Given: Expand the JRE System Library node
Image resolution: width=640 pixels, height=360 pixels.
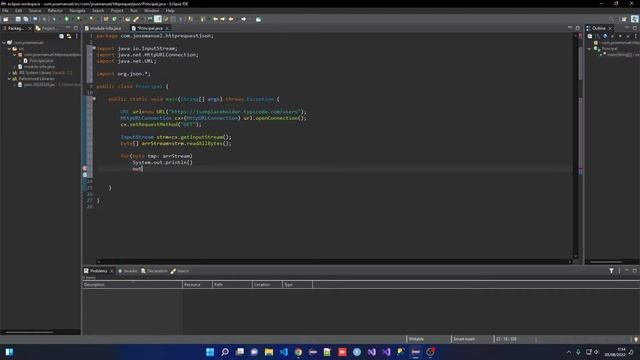Looking at the screenshot, I should [9, 73].
